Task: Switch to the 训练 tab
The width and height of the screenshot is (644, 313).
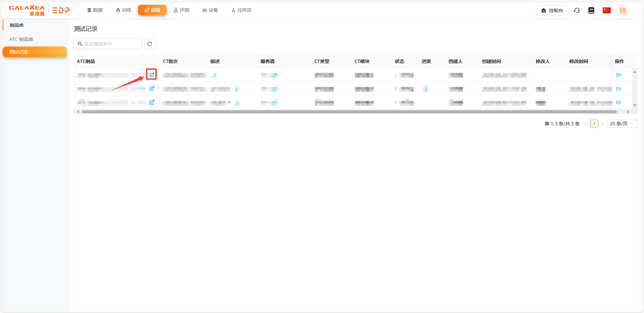Action: click(123, 10)
